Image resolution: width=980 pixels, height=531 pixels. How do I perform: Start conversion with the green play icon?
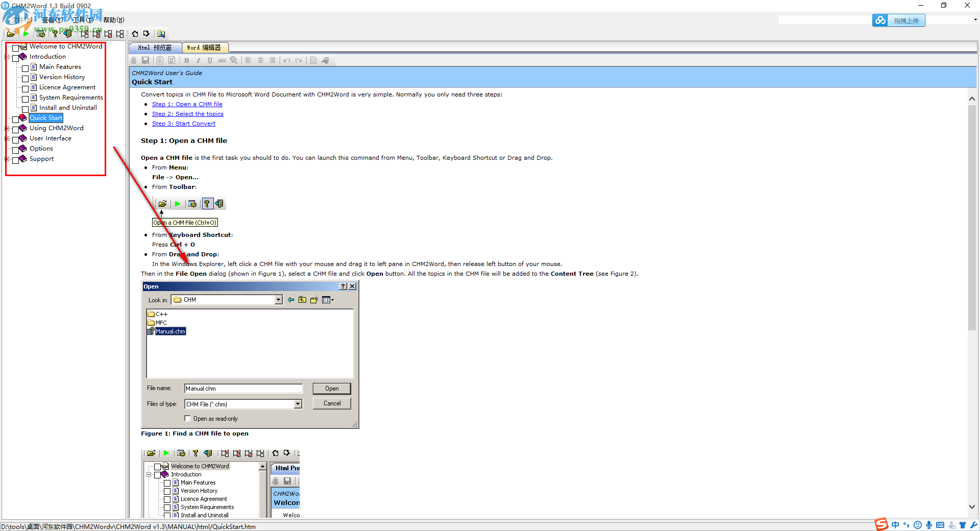point(26,34)
